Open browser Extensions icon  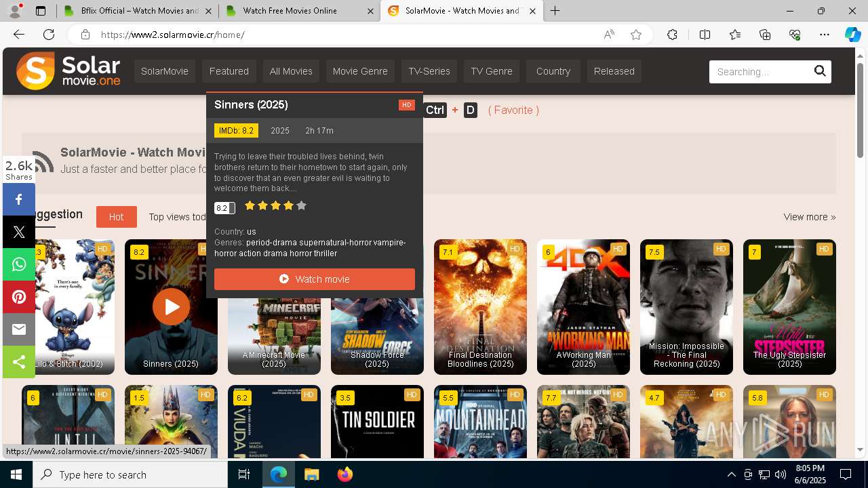click(672, 35)
